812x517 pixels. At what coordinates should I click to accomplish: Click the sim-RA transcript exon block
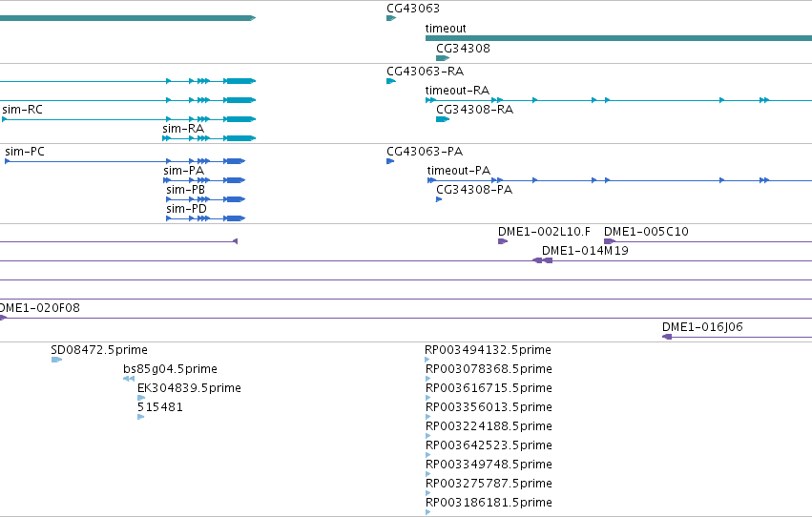[x=241, y=138]
